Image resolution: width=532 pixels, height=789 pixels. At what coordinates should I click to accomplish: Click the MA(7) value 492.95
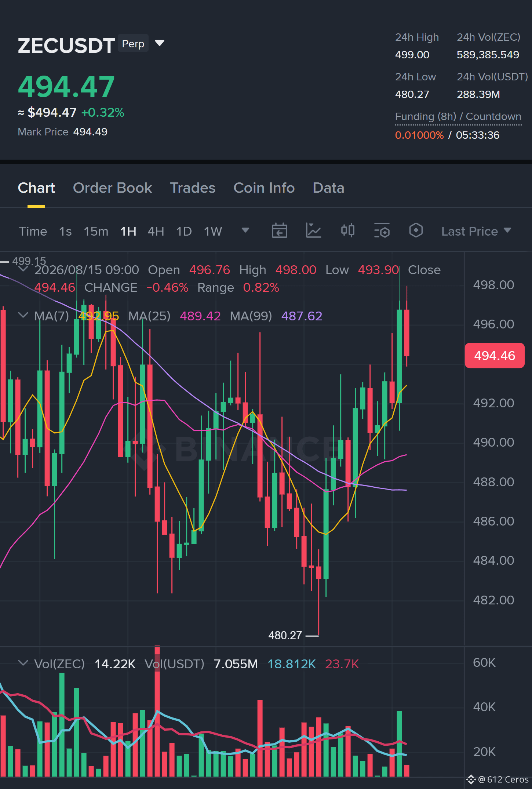[x=99, y=316]
